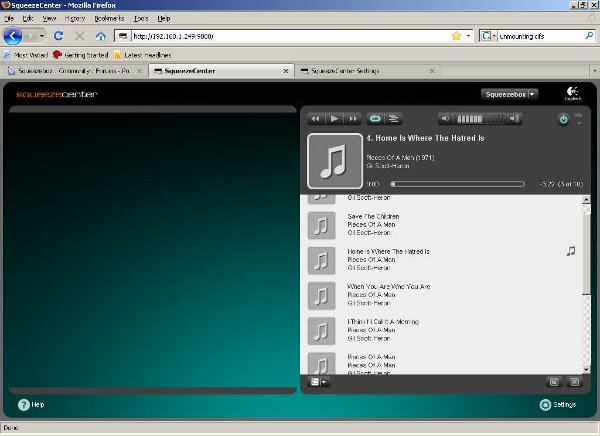Skip to previous track in player
Image resolution: width=600 pixels, height=436 pixels.
point(315,119)
